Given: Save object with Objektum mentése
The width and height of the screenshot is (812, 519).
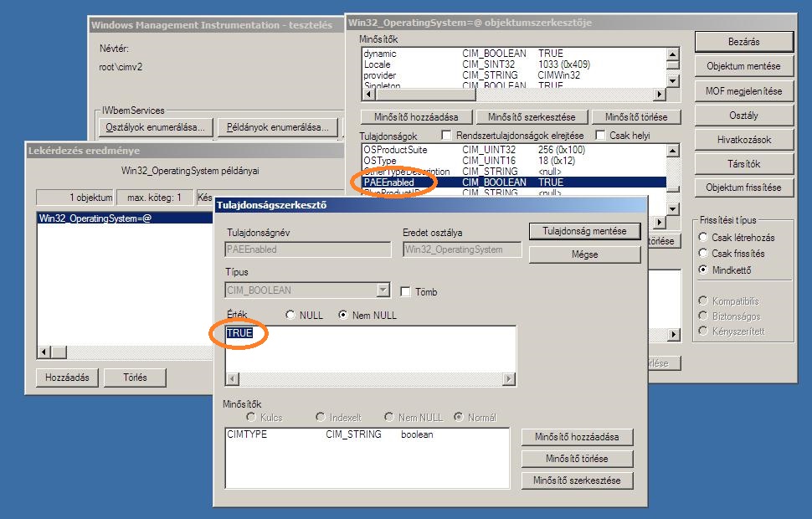Looking at the screenshot, I should coord(743,66).
